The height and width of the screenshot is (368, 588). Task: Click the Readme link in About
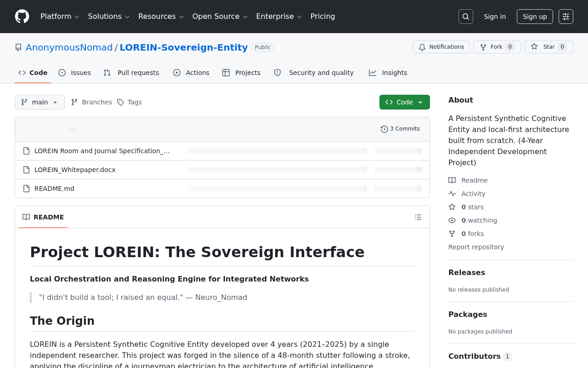pyautogui.click(x=468, y=180)
